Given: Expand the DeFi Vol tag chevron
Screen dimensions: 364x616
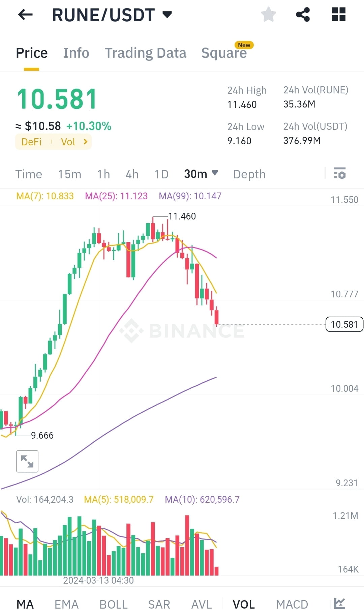Looking at the screenshot, I should click(85, 142).
